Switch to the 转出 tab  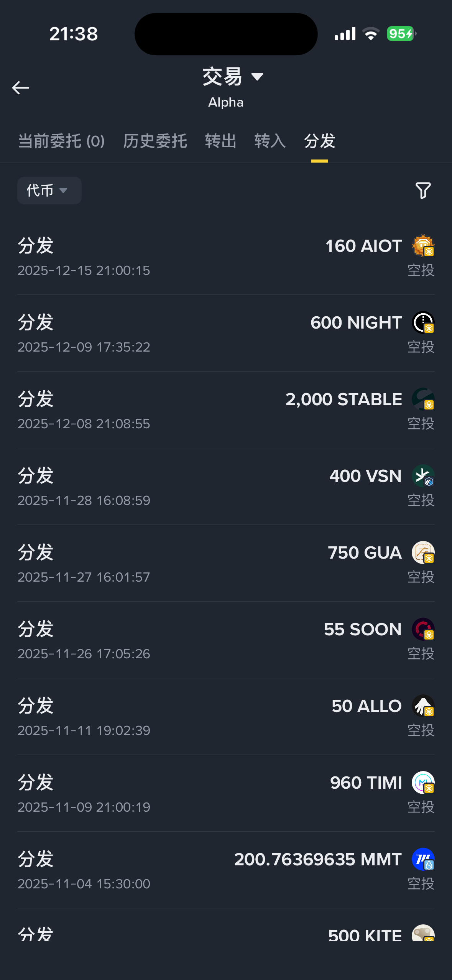220,141
